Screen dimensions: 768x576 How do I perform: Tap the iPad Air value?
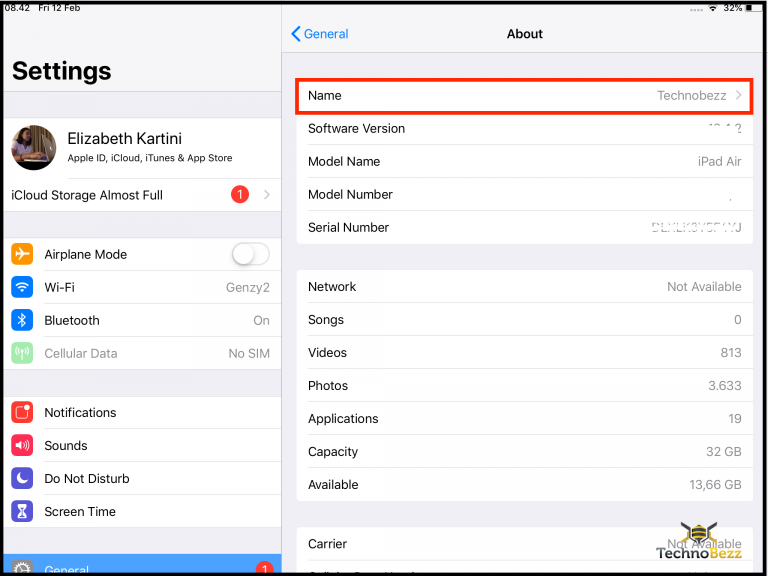click(x=720, y=161)
